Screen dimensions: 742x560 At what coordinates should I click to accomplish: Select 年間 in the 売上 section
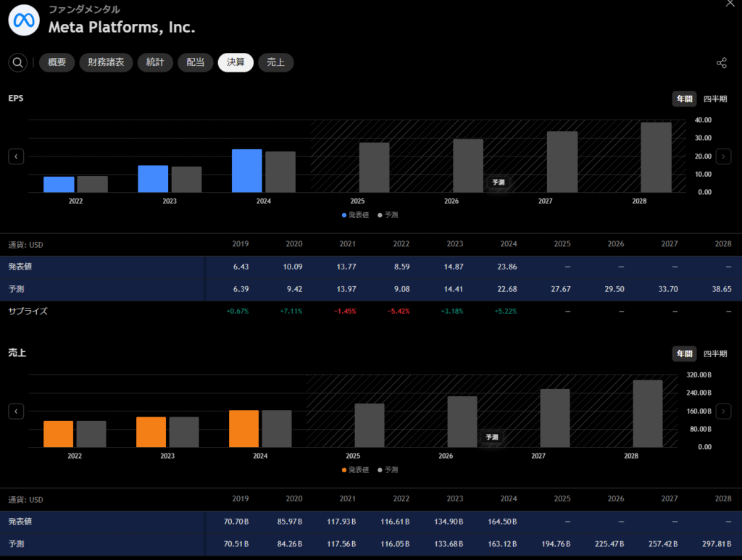[684, 354]
